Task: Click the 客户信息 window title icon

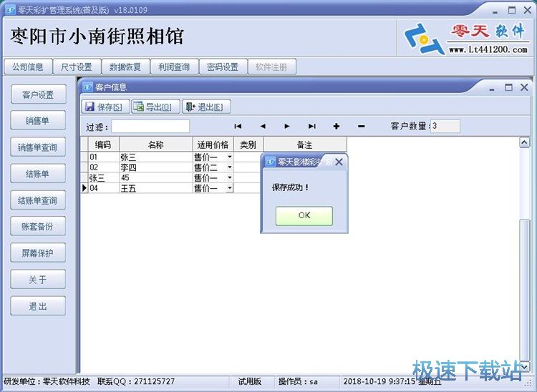Action: point(88,87)
